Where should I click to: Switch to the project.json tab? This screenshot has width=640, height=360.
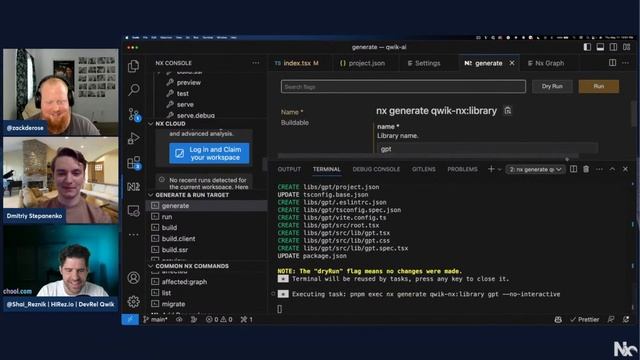tap(362, 63)
